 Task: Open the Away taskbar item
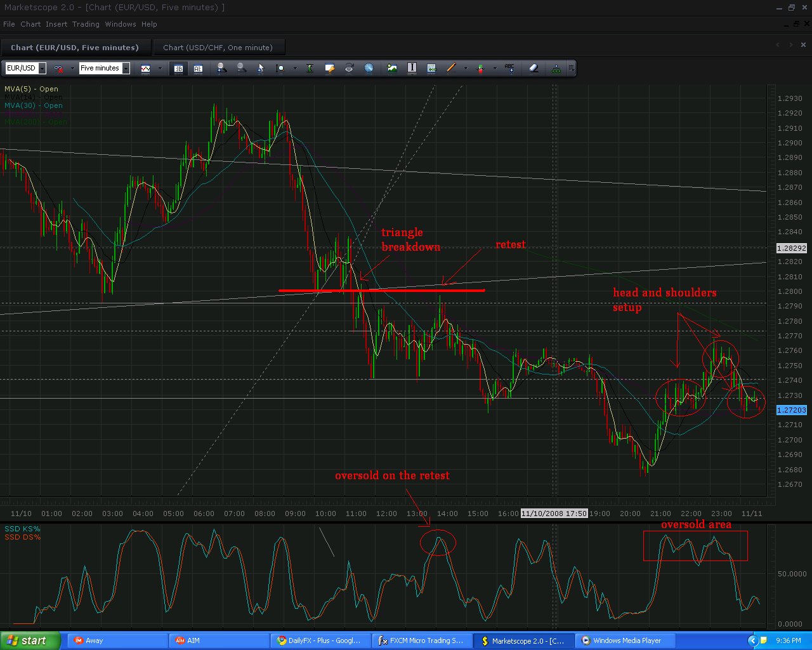[x=119, y=640]
